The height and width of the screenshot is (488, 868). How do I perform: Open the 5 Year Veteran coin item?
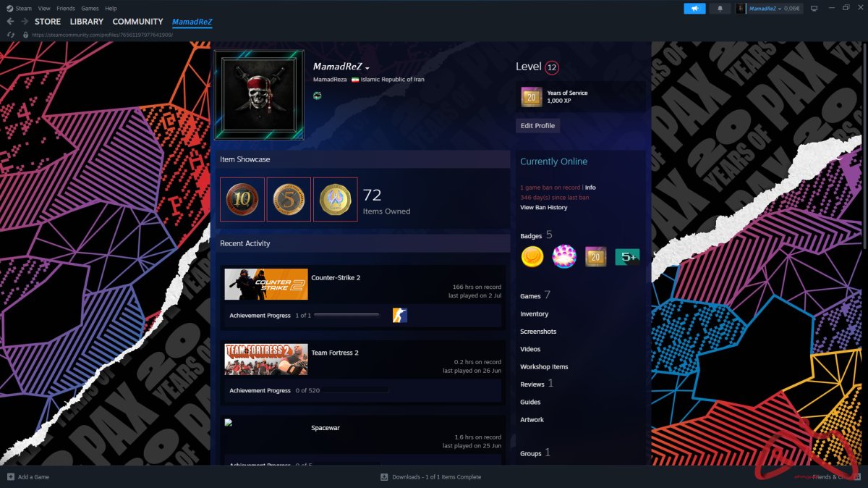[x=289, y=199]
